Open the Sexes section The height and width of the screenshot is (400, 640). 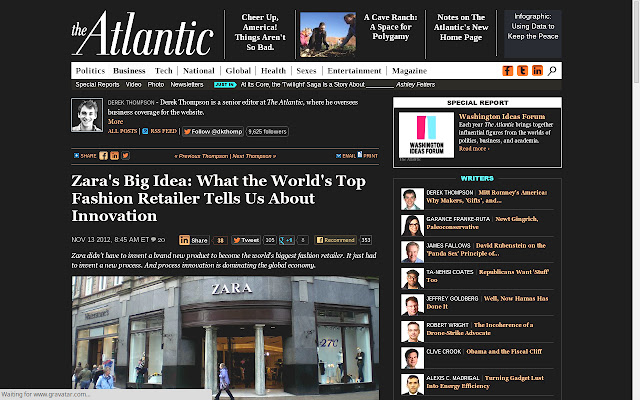pos(306,71)
